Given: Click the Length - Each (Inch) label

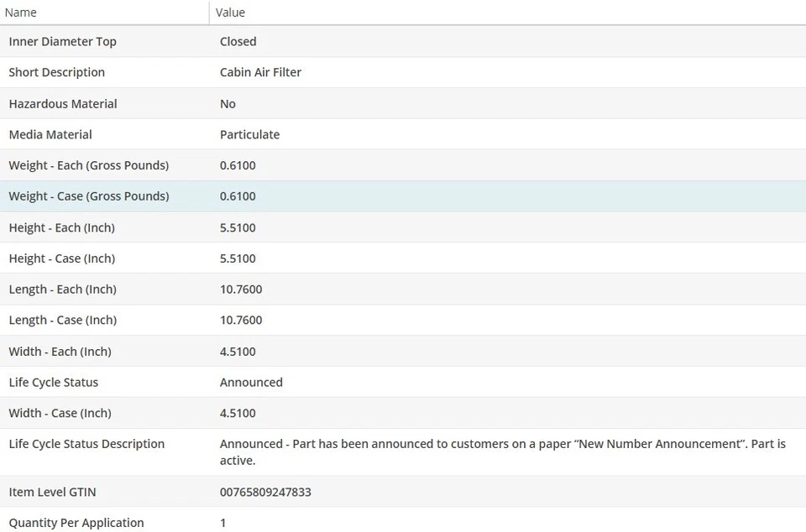Looking at the screenshot, I should click(63, 289).
